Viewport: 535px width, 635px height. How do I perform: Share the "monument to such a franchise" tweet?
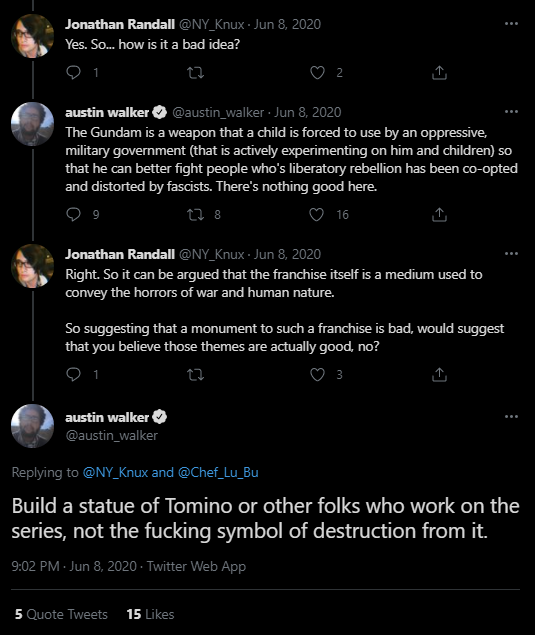pos(439,375)
